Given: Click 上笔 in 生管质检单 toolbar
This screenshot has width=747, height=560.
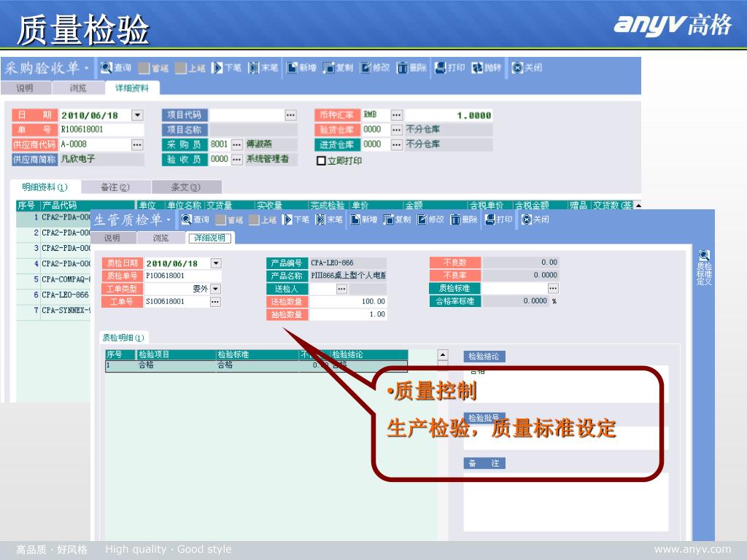Looking at the screenshot, I should (263, 219).
